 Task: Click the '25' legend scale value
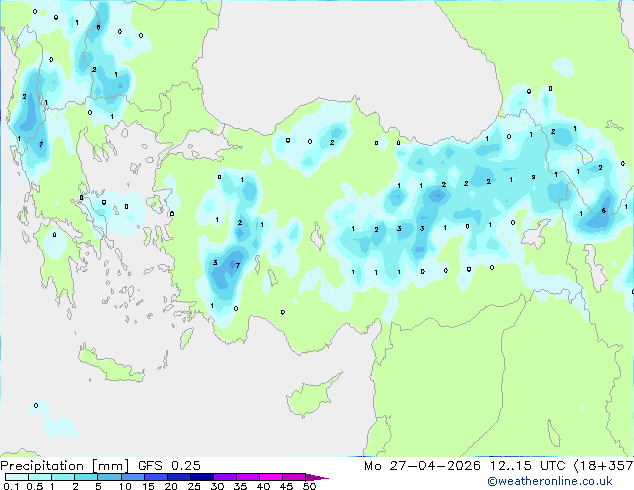[x=194, y=486]
